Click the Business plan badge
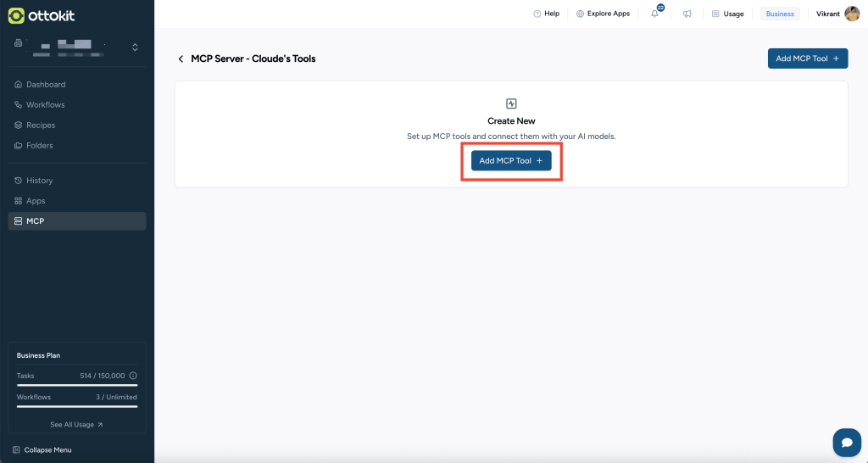The width and height of the screenshot is (868, 463). click(x=780, y=14)
